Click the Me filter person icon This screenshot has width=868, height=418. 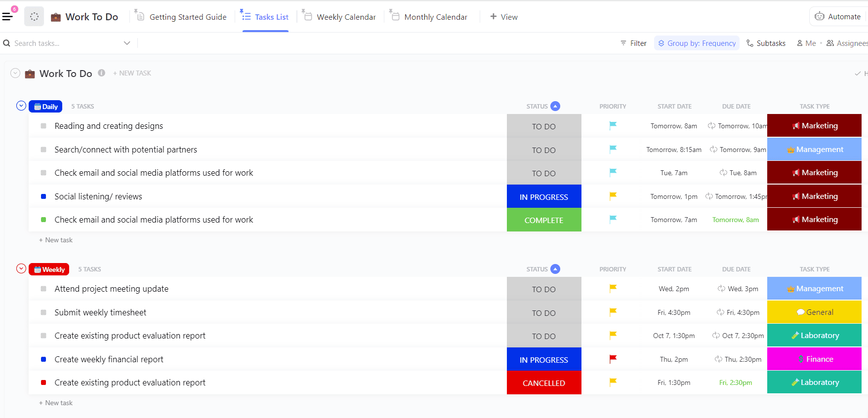[800, 43]
